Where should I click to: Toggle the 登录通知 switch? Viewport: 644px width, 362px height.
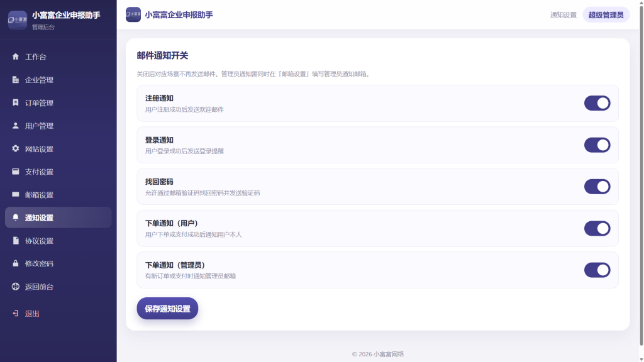point(597,145)
